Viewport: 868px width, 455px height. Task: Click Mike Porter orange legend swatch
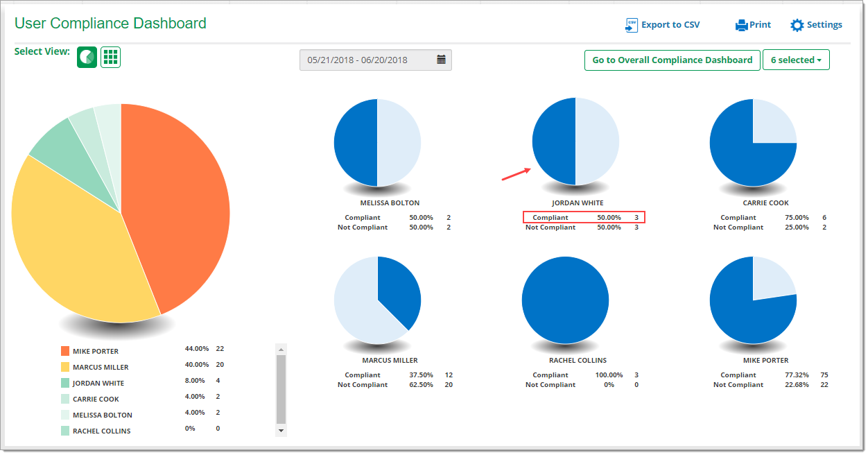(x=65, y=351)
